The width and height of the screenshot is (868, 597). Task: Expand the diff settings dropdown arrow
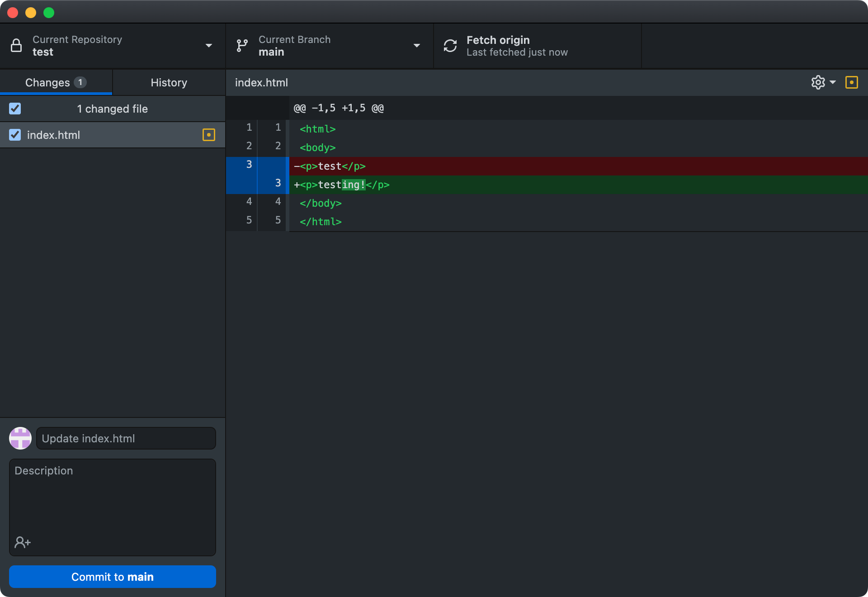coord(833,82)
